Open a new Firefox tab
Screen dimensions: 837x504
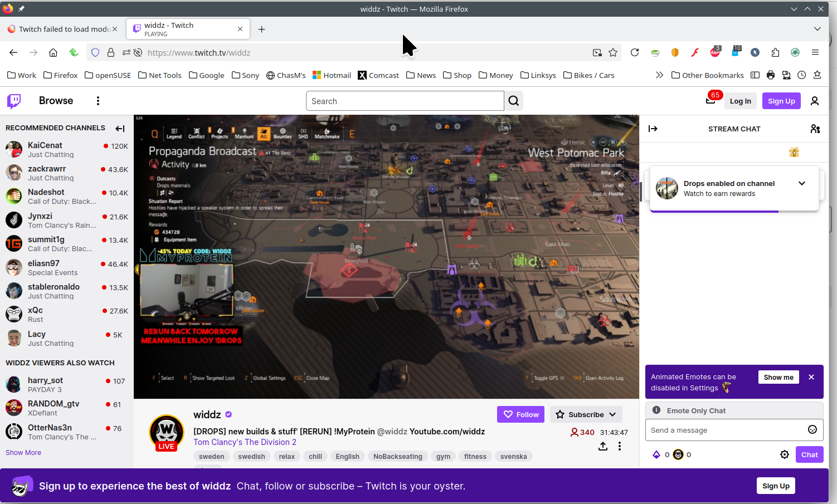(261, 29)
